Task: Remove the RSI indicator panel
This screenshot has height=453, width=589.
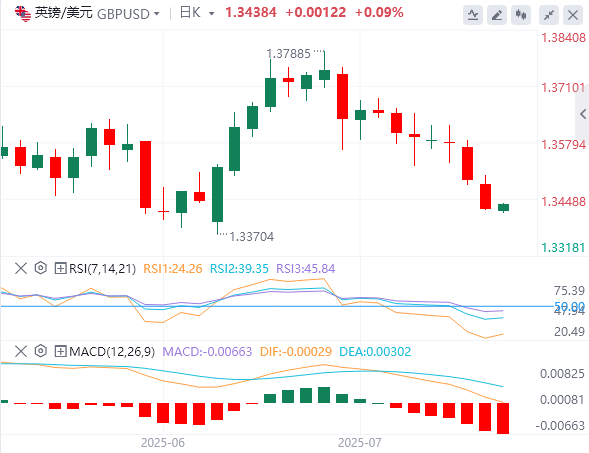Action: point(21,268)
